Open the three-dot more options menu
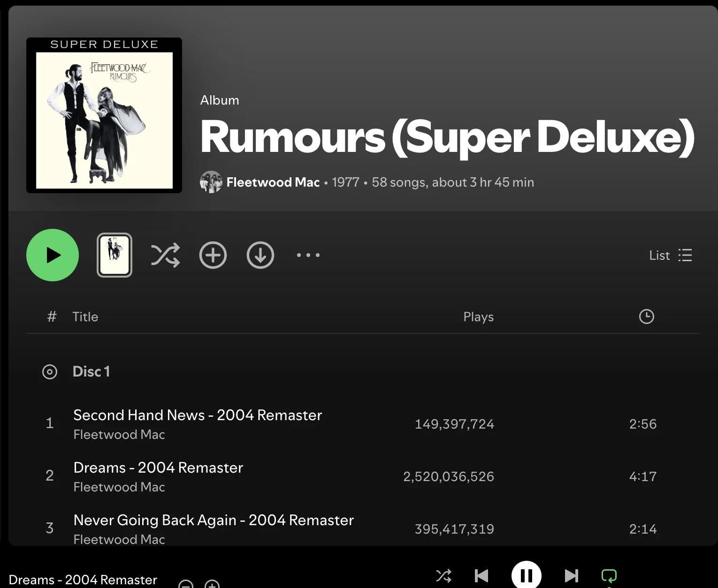The width and height of the screenshot is (718, 588). coord(308,255)
